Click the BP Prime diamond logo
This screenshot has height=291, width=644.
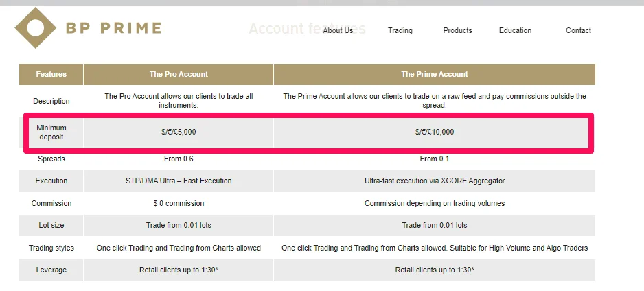coord(35,28)
